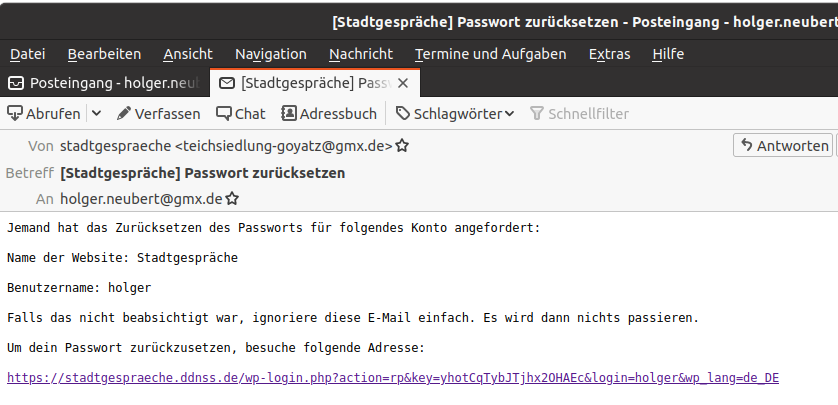Image resolution: width=838 pixels, height=405 pixels.
Task: Open the Nachricht menu
Action: pyautogui.click(x=360, y=54)
